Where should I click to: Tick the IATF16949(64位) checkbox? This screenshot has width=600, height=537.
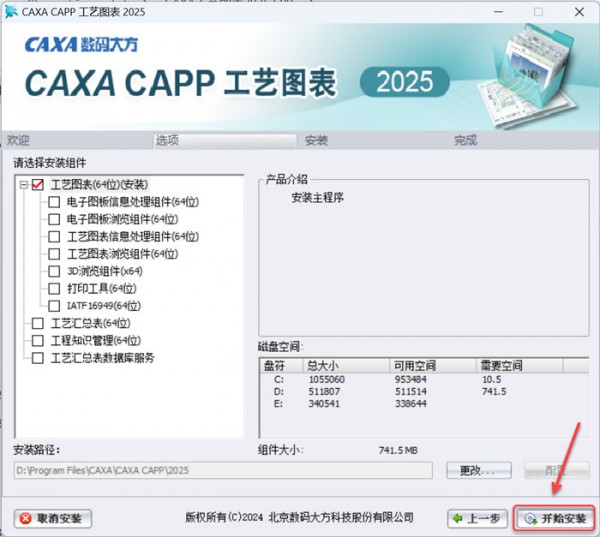[54, 306]
